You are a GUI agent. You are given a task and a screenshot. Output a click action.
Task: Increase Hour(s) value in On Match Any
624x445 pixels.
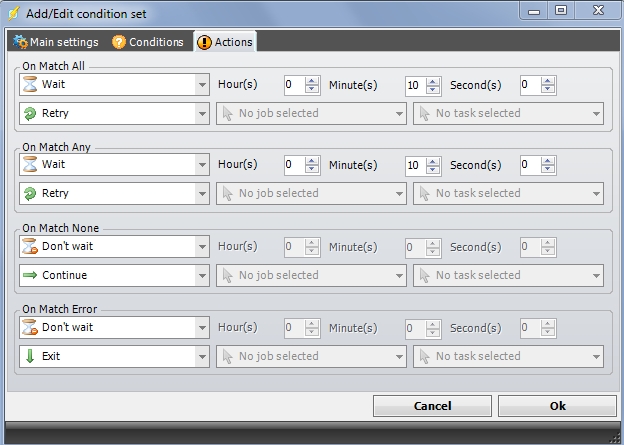coord(312,161)
